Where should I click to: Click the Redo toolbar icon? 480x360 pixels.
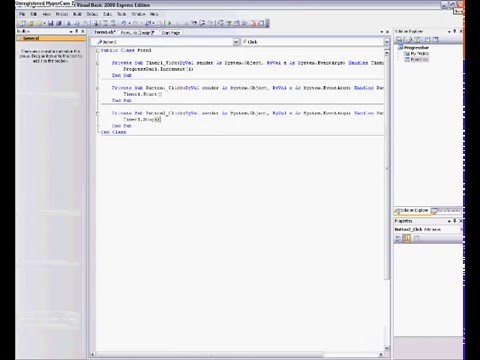point(136,23)
